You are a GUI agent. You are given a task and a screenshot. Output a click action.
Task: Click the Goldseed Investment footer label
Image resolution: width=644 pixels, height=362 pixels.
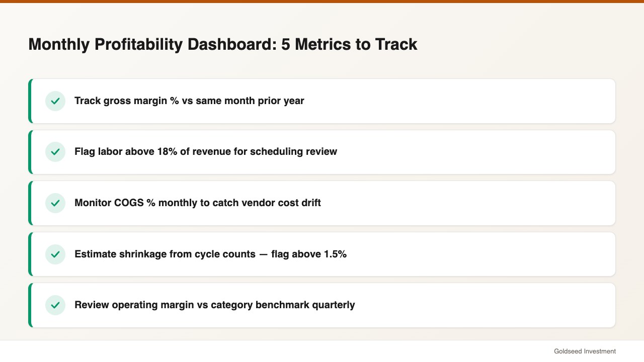pyautogui.click(x=585, y=351)
